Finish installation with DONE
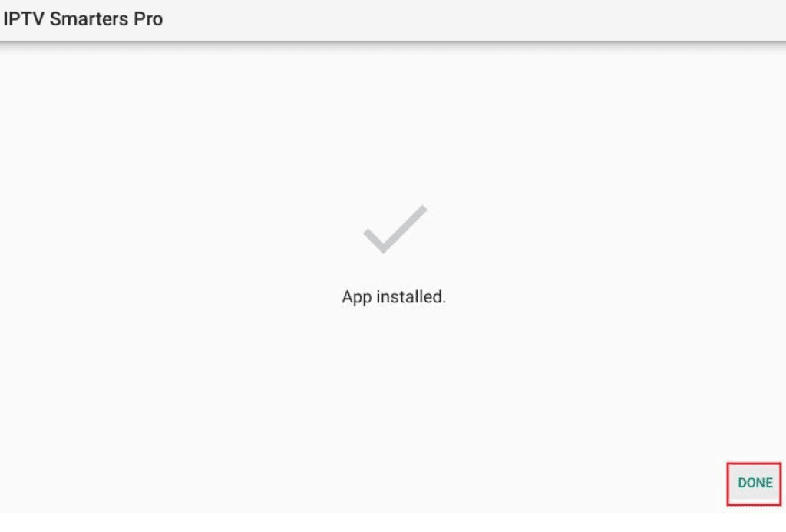The image size is (786, 532). (x=755, y=484)
